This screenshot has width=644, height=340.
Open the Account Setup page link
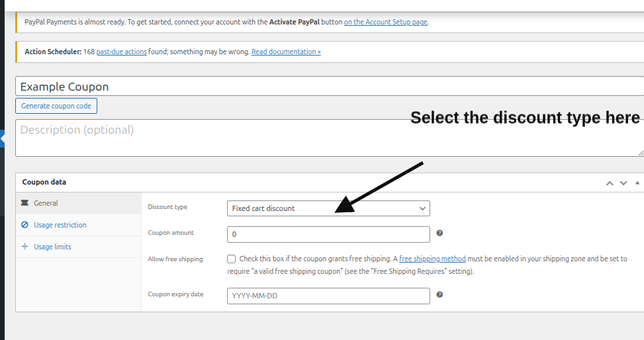click(x=386, y=22)
